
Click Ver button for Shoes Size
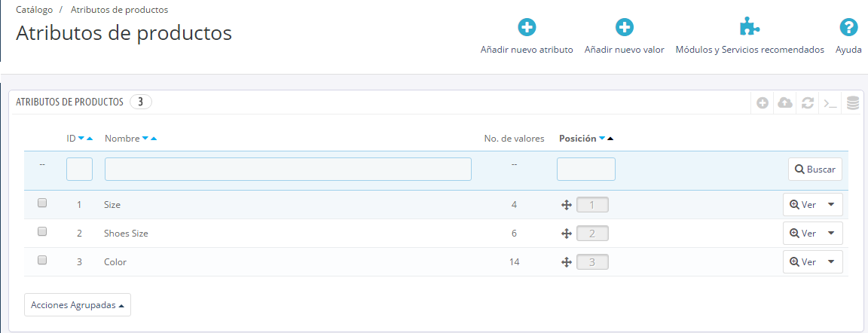803,234
